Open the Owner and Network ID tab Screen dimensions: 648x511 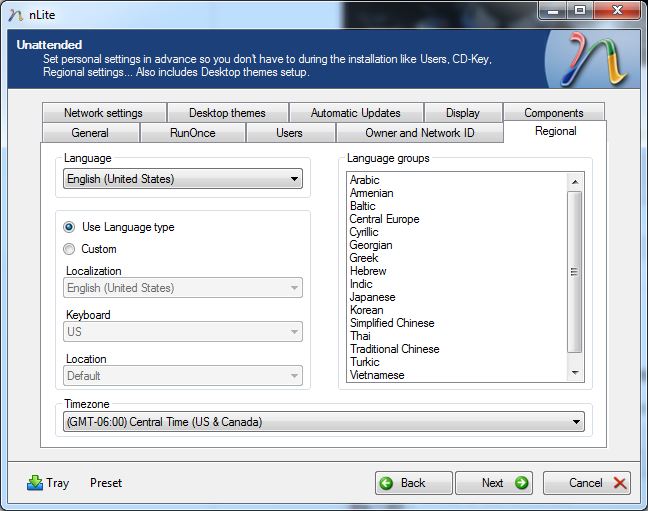point(420,133)
